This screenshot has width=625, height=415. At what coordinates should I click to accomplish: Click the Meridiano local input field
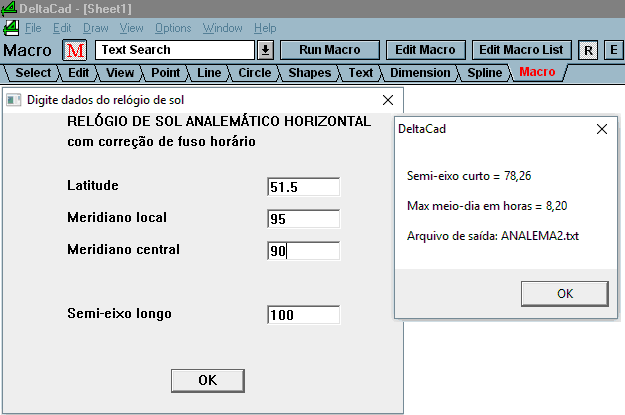click(x=303, y=219)
